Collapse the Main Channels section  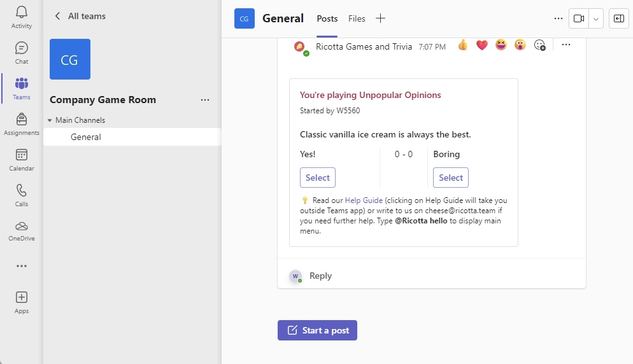50,120
